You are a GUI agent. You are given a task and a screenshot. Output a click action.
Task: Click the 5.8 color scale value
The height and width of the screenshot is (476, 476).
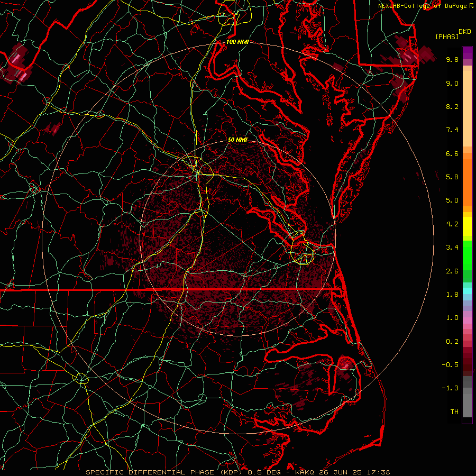pos(452,177)
